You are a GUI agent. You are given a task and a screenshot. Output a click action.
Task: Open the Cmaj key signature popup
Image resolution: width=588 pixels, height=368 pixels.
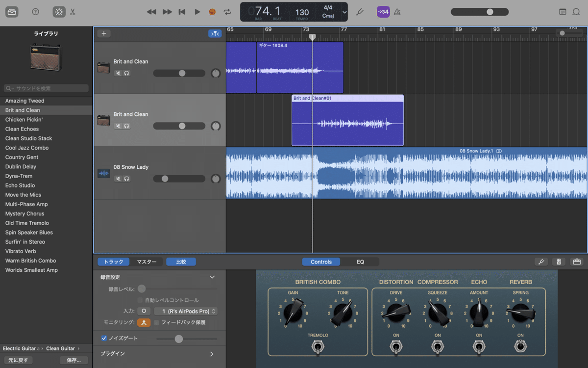(328, 16)
